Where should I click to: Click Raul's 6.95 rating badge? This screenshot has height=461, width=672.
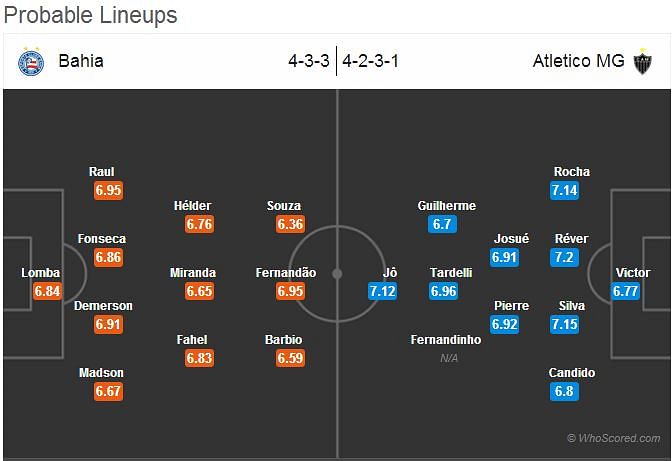[108, 190]
